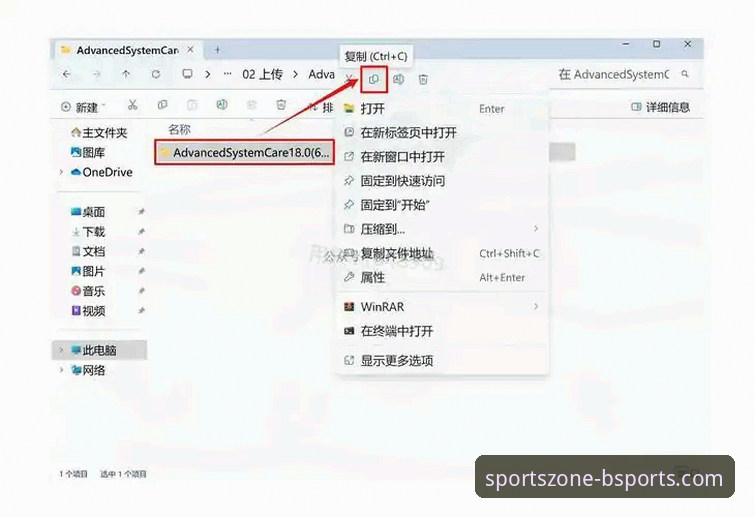
Task: Show hidden breadcrumb path with ellipsis
Action: pyautogui.click(x=227, y=74)
